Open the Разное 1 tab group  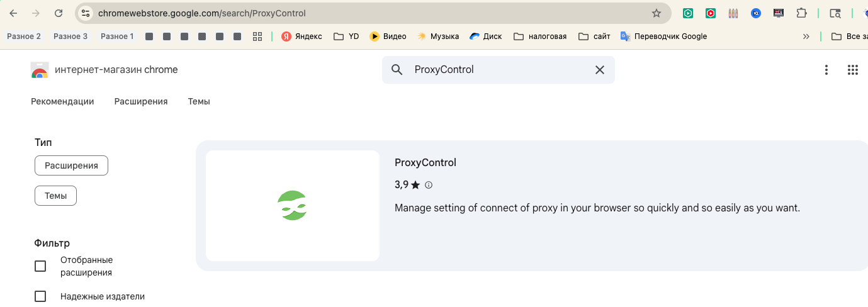tap(117, 36)
